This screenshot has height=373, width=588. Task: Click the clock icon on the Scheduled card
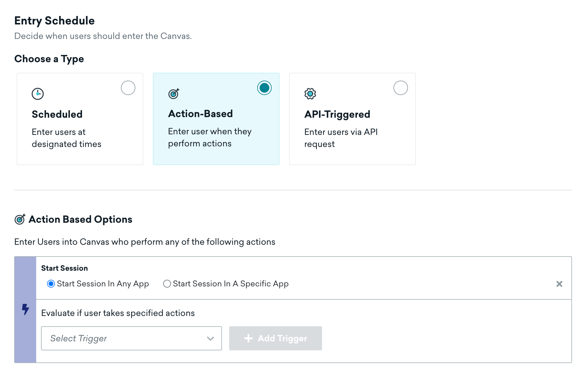38,94
